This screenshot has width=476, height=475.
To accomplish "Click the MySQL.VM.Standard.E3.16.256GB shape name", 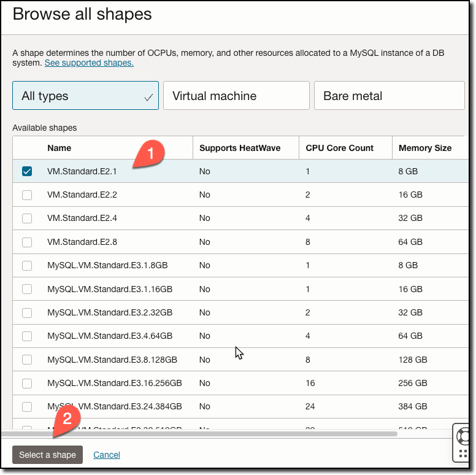I will (115, 384).
